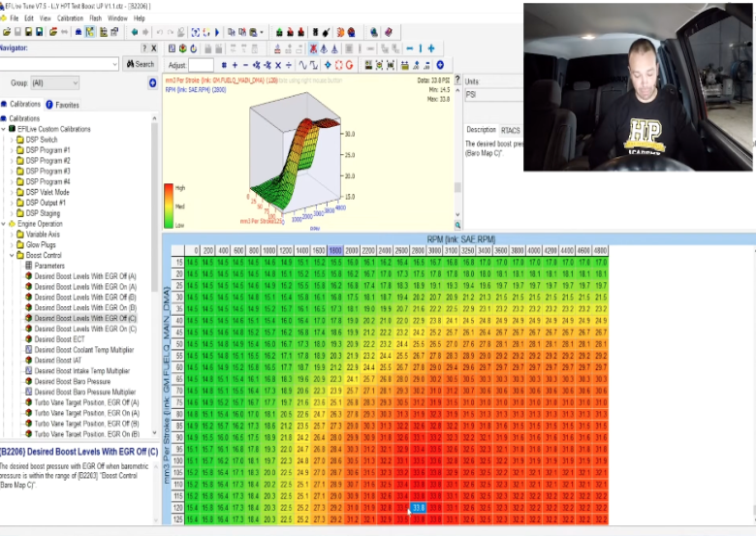
Task: Select Turbo Vane Target Position, EGR Off (A)
Action: tap(82, 402)
